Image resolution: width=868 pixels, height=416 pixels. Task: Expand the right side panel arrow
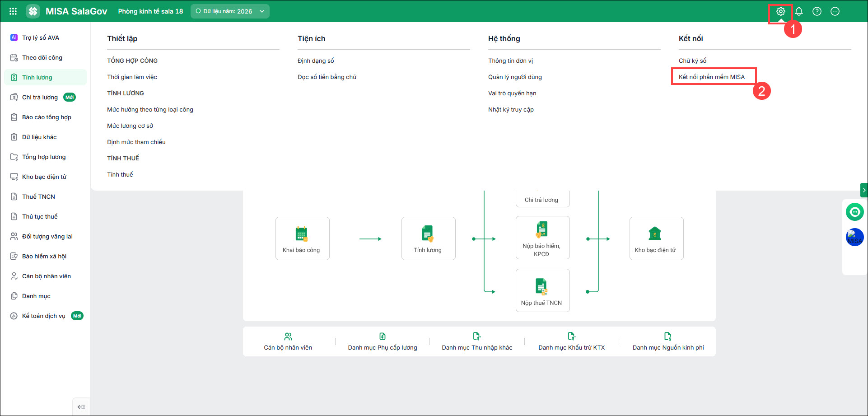[864, 190]
